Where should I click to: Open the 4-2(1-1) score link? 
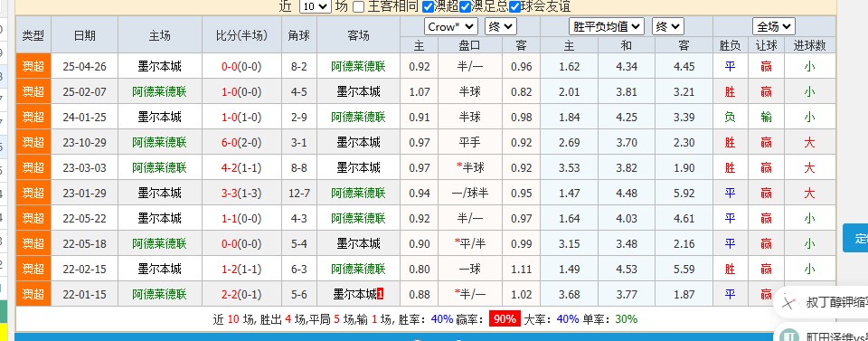(x=241, y=167)
